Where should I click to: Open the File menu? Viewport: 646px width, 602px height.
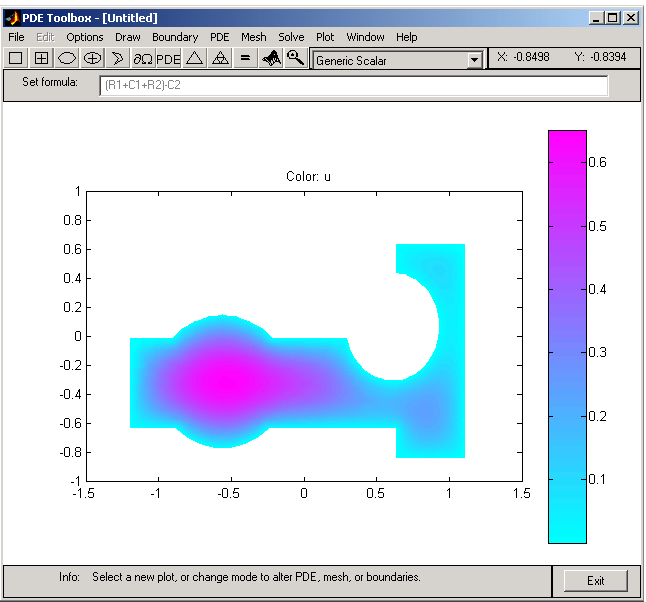click(16, 37)
